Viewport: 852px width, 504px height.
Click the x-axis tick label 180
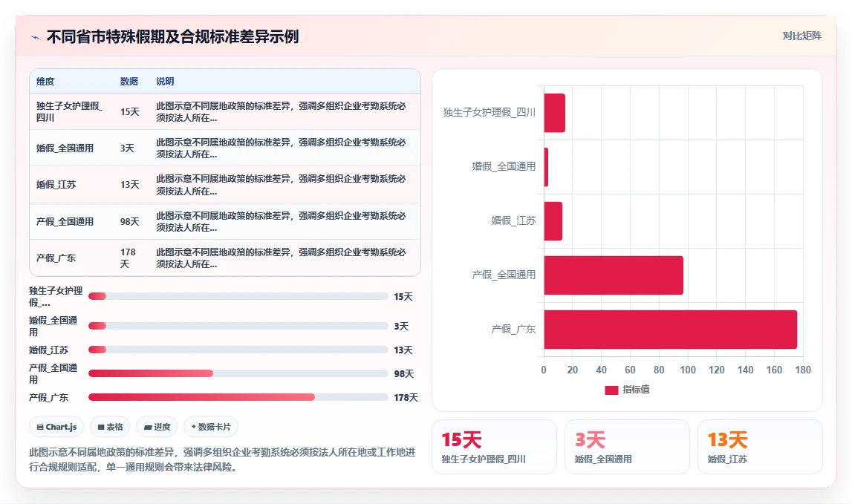pos(803,370)
